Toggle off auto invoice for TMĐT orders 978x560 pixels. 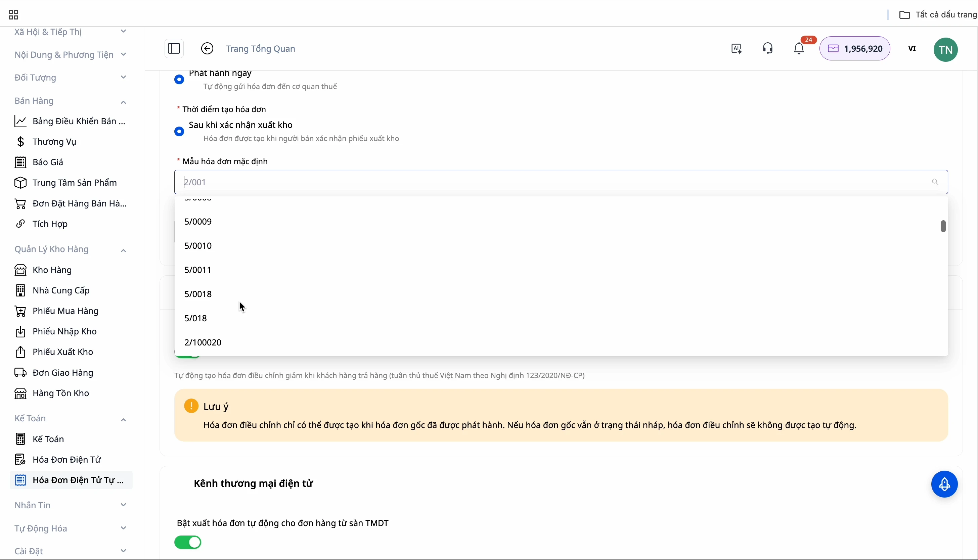coord(188,542)
